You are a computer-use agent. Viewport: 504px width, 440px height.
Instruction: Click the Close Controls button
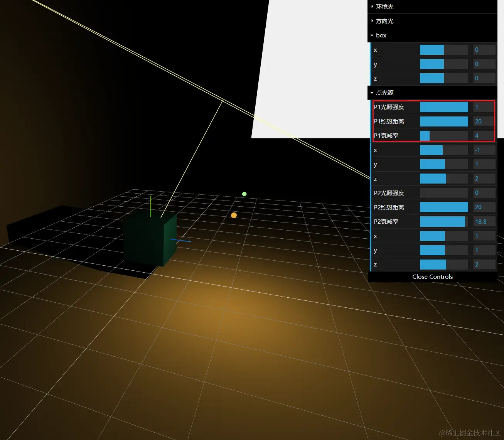[x=432, y=276]
